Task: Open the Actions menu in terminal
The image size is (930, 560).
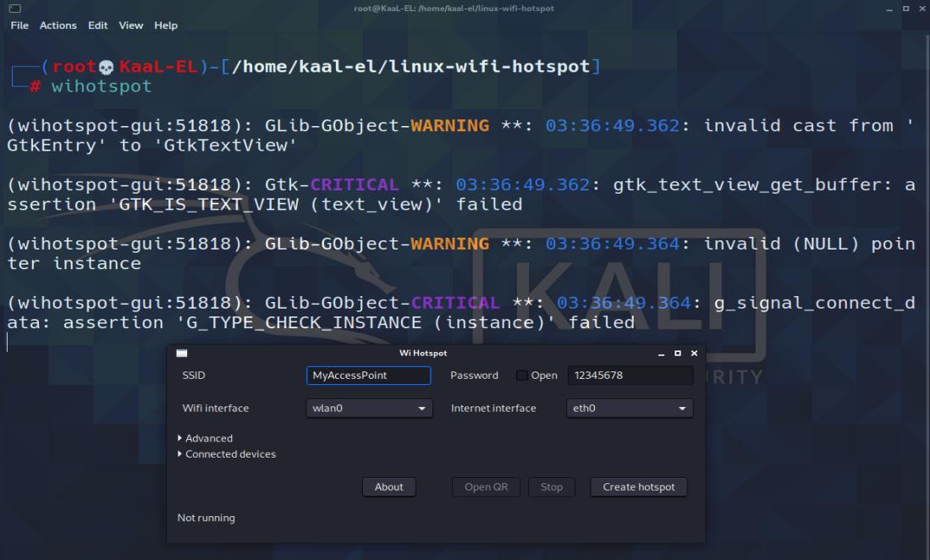Action: pyautogui.click(x=58, y=25)
